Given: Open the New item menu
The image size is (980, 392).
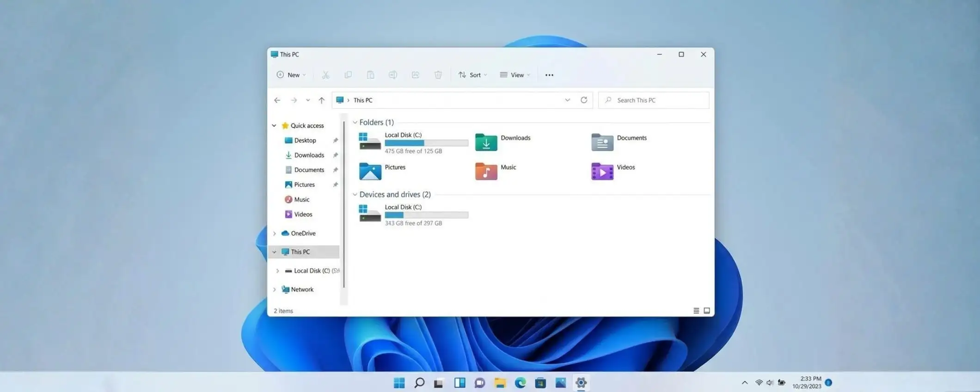Looking at the screenshot, I should 291,75.
